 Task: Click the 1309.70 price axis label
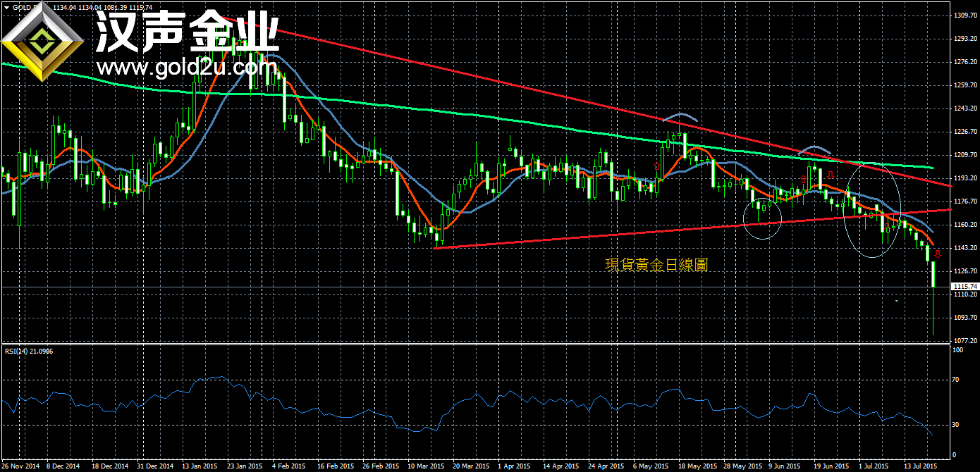[964, 15]
